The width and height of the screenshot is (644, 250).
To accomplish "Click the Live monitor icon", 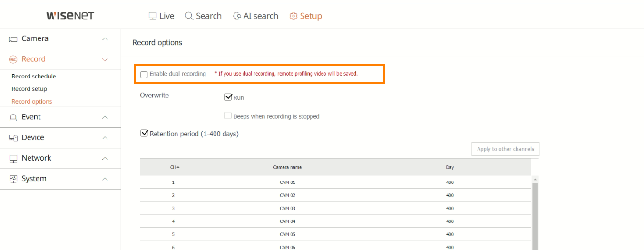I will (153, 16).
